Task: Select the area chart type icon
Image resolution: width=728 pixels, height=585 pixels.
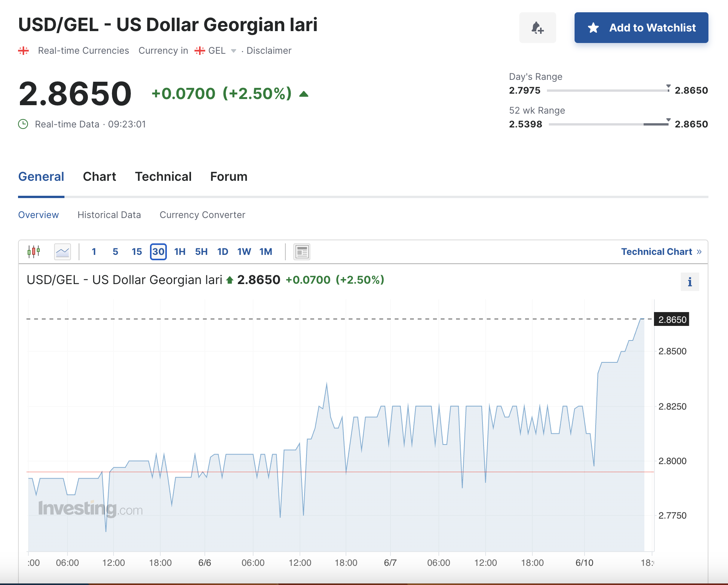Action: [63, 251]
